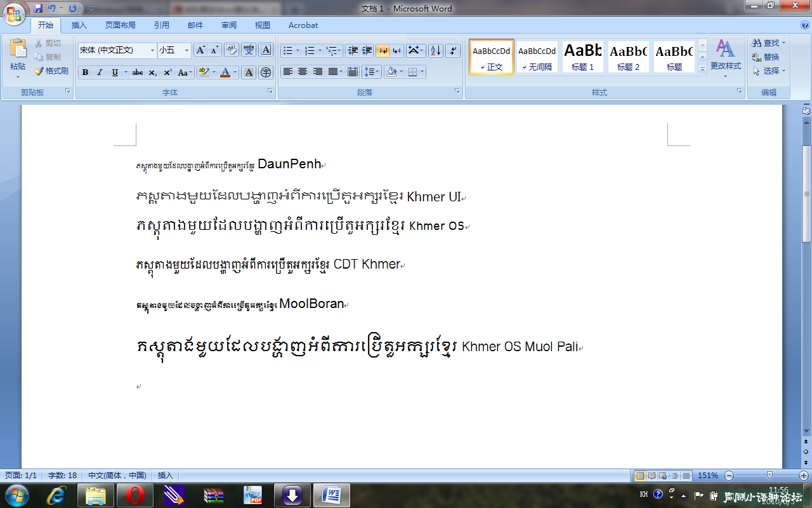Viewport: 812px width, 508px height.
Task: Open the Phonetic Guide (wén) tool
Action: click(249, 50)
